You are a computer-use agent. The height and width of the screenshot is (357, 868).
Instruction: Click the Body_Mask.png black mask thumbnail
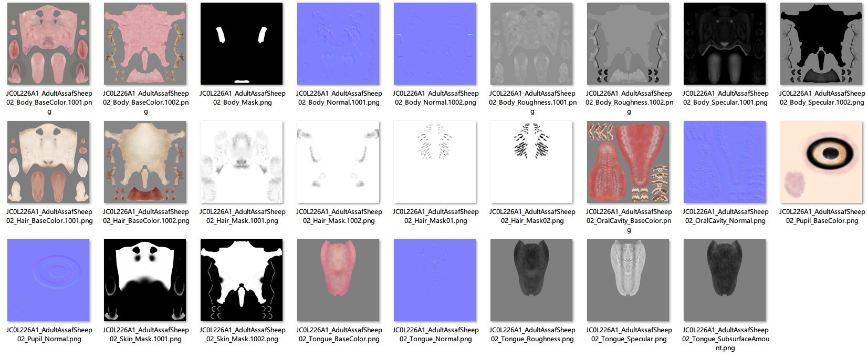click(x=242, y=44)
